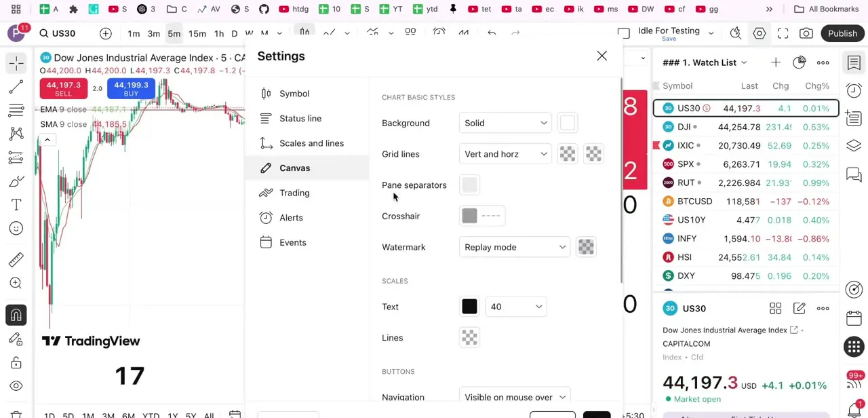
Task: Select SPX row in the watch list
Action: pyautogui.click(x=746, y=164)
